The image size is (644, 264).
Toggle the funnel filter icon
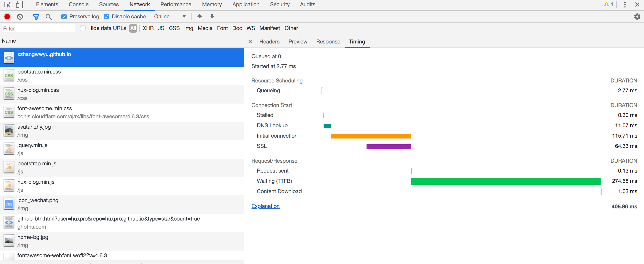tap(36, 17)
